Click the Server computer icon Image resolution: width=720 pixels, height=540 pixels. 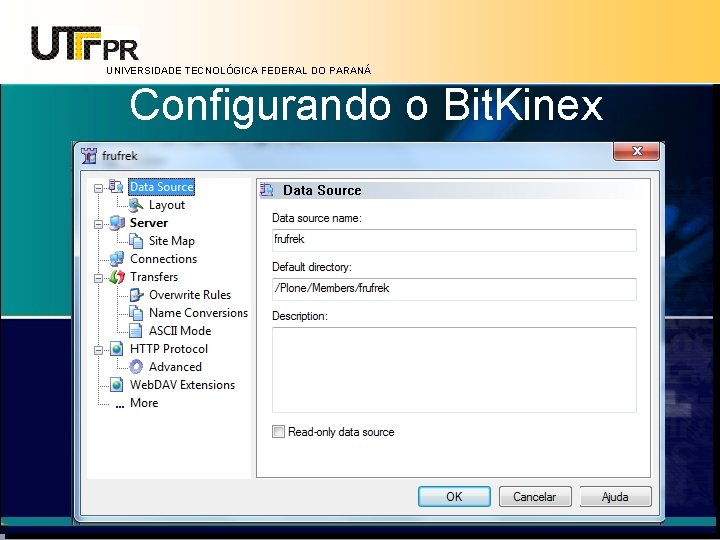(x=117, y=223)
